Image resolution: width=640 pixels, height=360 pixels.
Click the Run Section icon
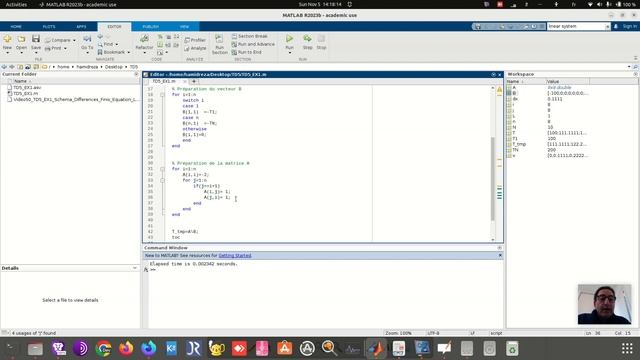[219, 40]
